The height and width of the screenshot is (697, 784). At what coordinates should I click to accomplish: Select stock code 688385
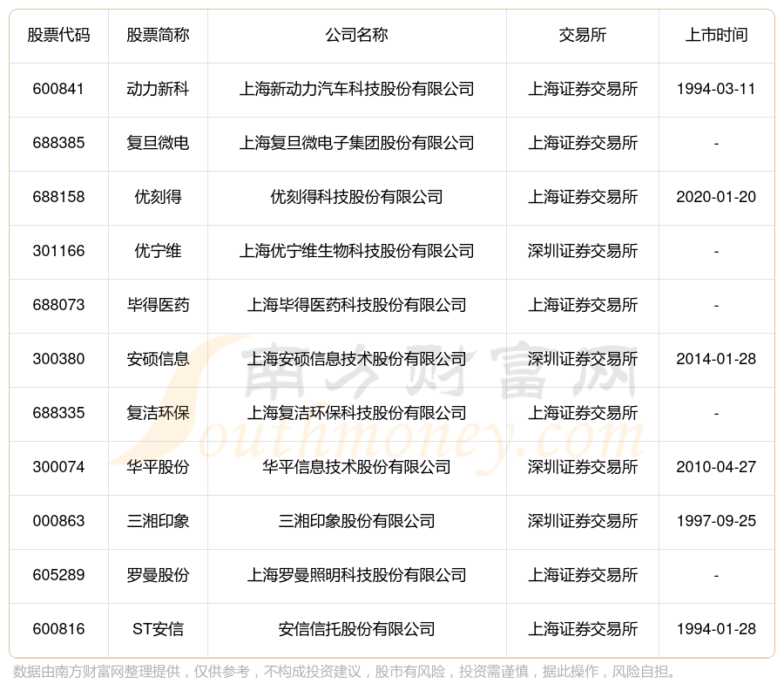point(58,143)
